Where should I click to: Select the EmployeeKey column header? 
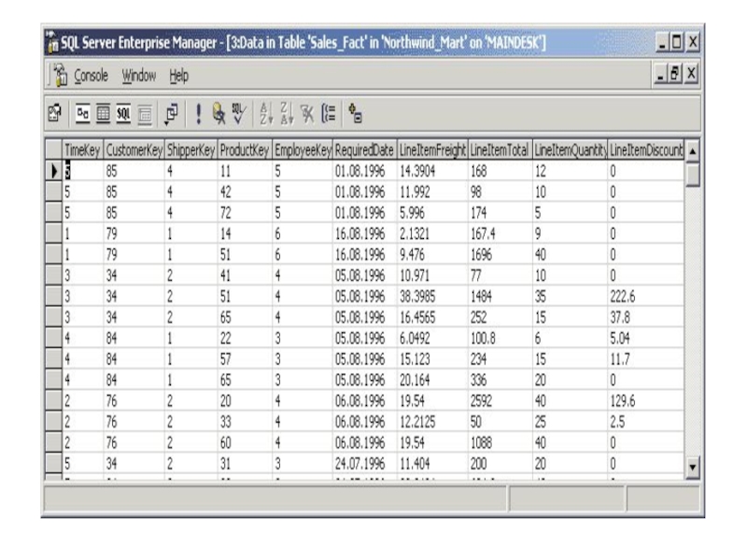(x=303, y=150)
